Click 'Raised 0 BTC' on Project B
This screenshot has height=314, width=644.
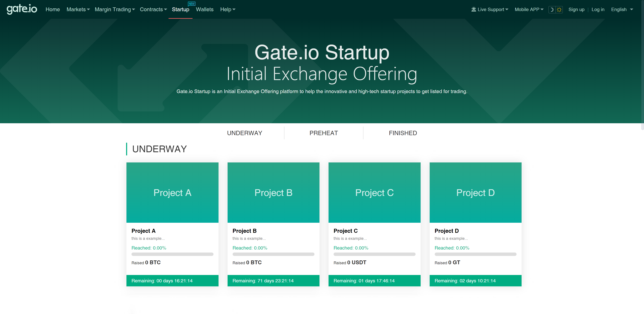point(247,262)
